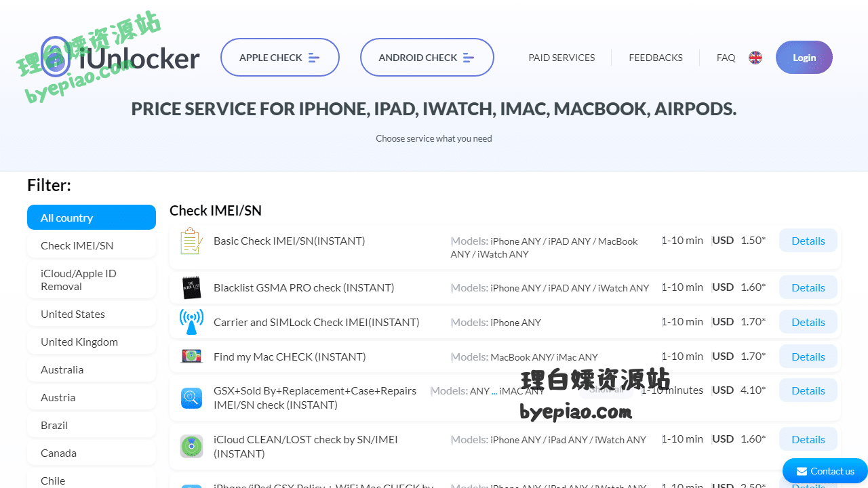The width and height of the screenshot is (868, 488).
Task: Open the language flag selector
Action: [x=755, y=58]
